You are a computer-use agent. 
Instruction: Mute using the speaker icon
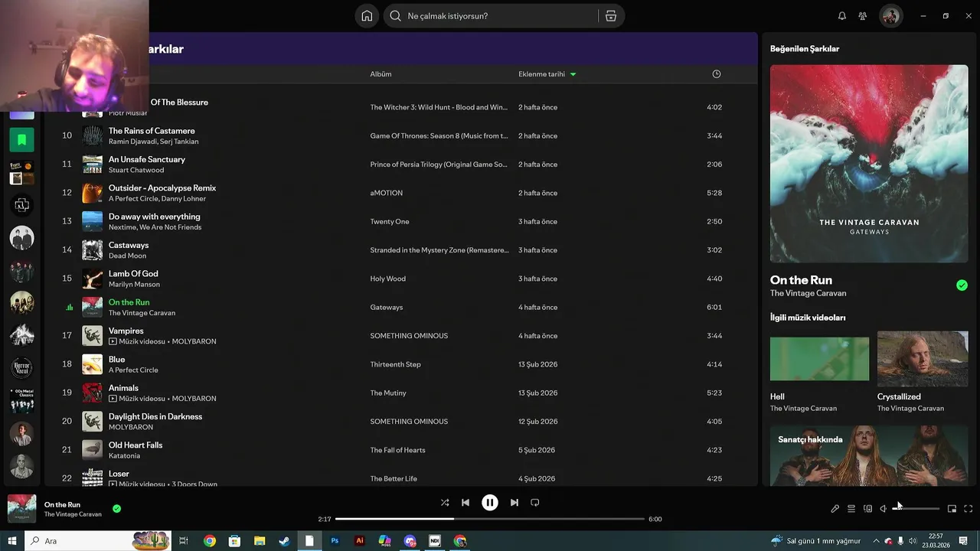[883, 509]
